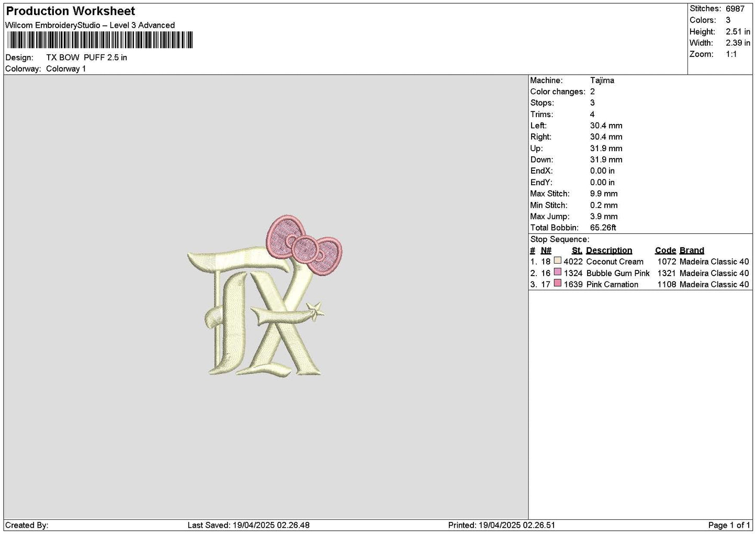
Task: Click the 'Printed: 19/04/2025 02.26.51' text
Action: click(502, 525)
